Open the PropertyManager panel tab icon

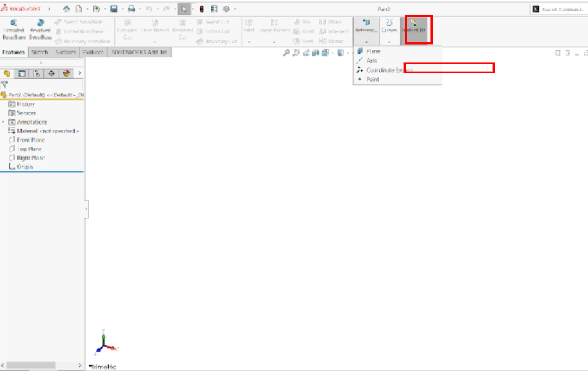(22, 73)
